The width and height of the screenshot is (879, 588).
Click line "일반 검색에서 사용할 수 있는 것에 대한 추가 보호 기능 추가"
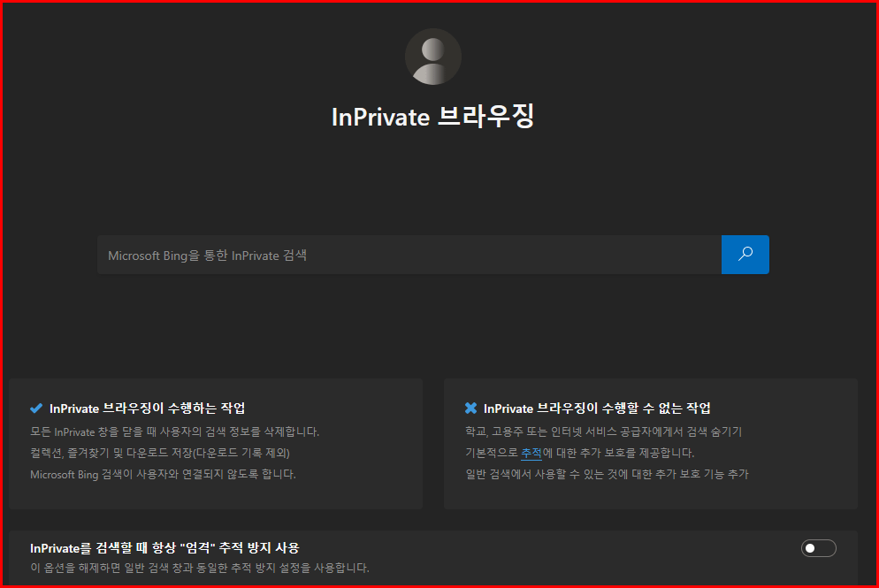[607, 474]
